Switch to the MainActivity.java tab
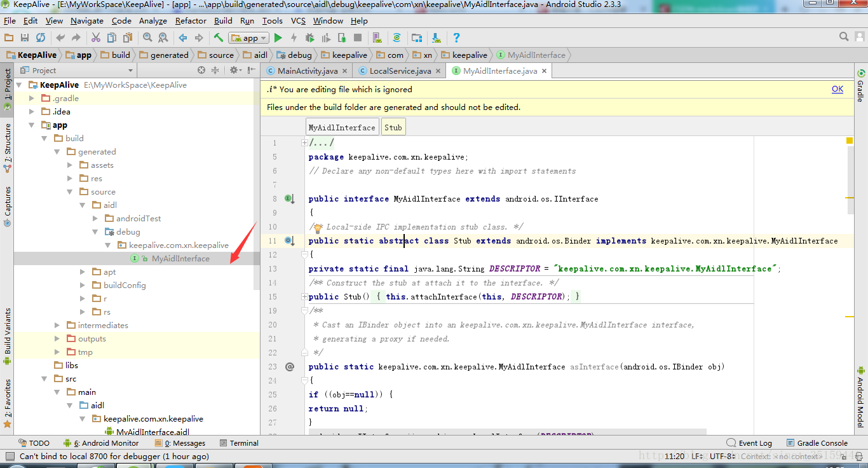The height and width of the screenshot is (468, 868). (x=308, y=71)
